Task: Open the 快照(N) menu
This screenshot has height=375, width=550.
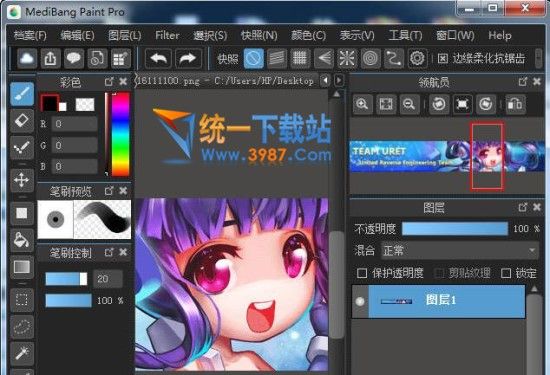Action: [259, 35]
